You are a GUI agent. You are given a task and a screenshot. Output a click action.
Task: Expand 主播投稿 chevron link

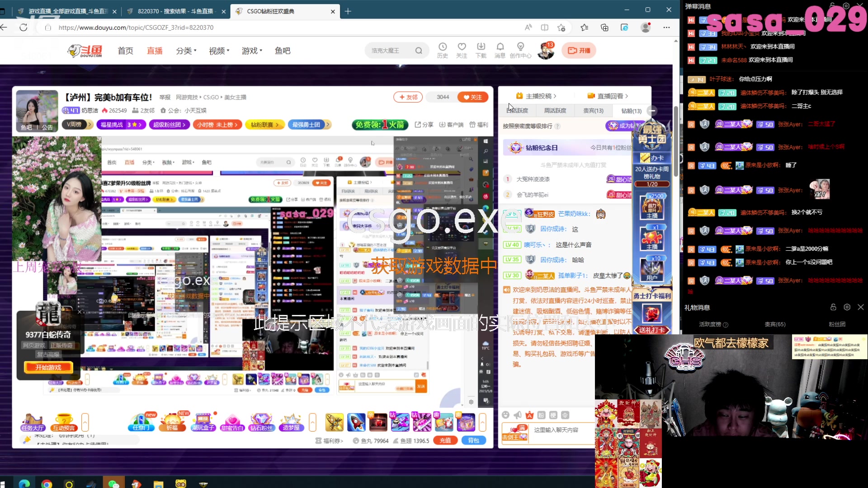pos(536,96)
